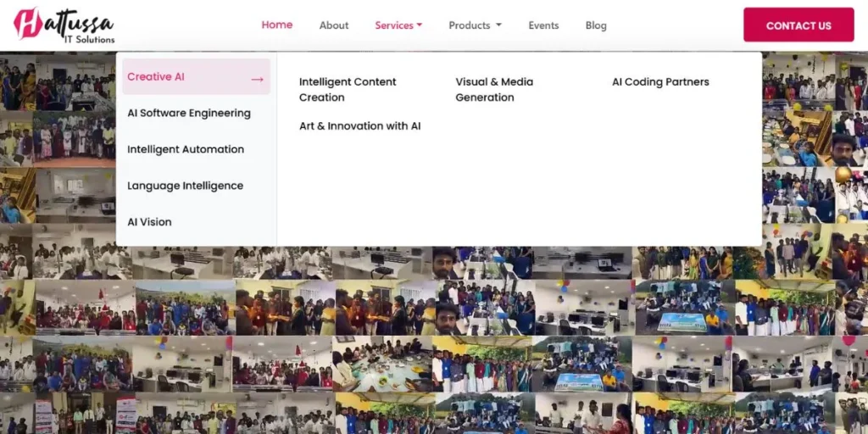Open Intelligent Content Creation link
Image resolution: width=868 pixels, height=434 pixels.
[x=348, y=89]
